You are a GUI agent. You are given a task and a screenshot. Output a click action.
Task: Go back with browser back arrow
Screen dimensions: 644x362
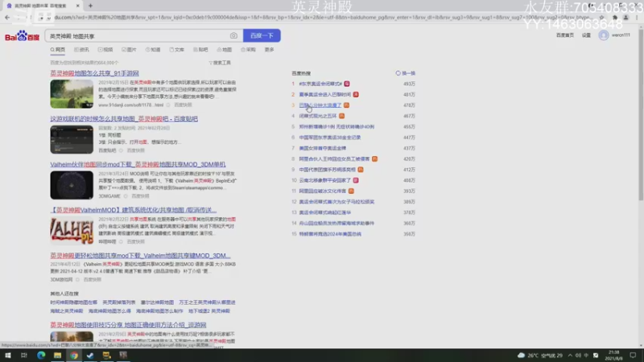tap(7, 17)
